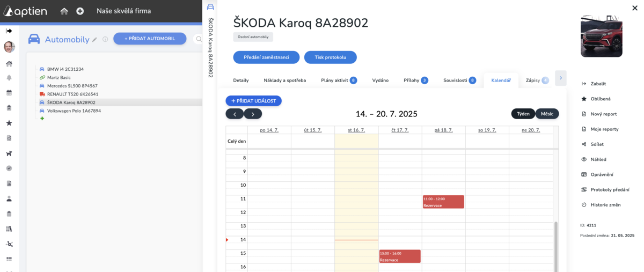Switch calendar to Týden view
The width and height of the screenshot is (644, 272).
click(523, 114)
